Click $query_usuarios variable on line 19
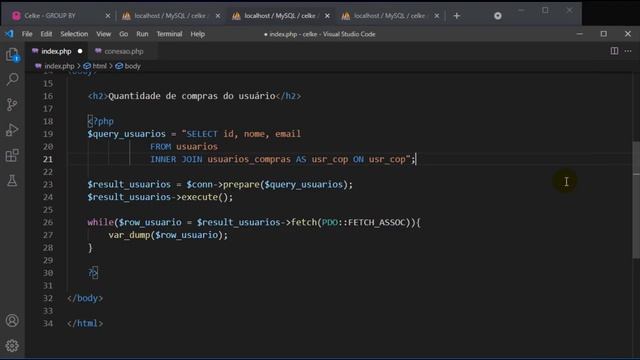 [x=127, y=134]
